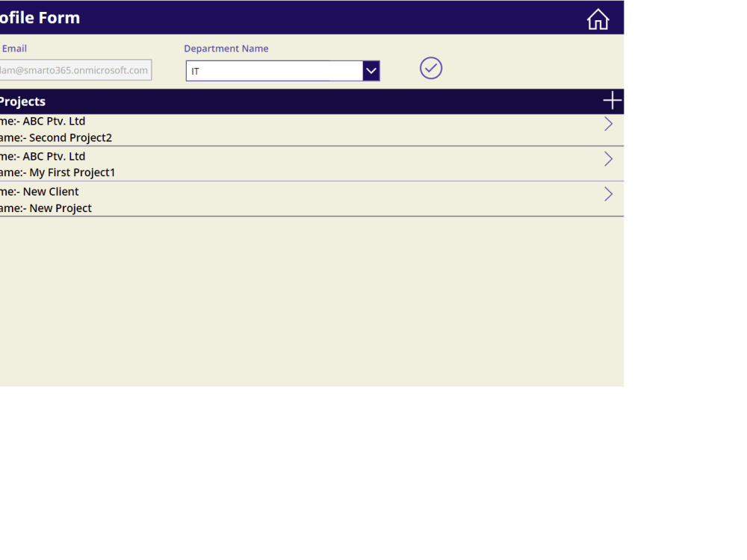This screenshot has width=747, height=560.
Task: Open the Department Name dropdown showing IT
Action: click(x=371, y=70)
